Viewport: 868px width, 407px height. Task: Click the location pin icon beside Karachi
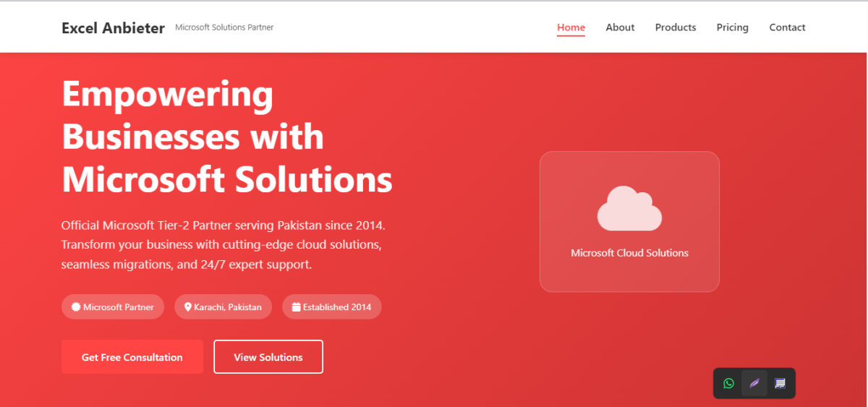point(188,307)
